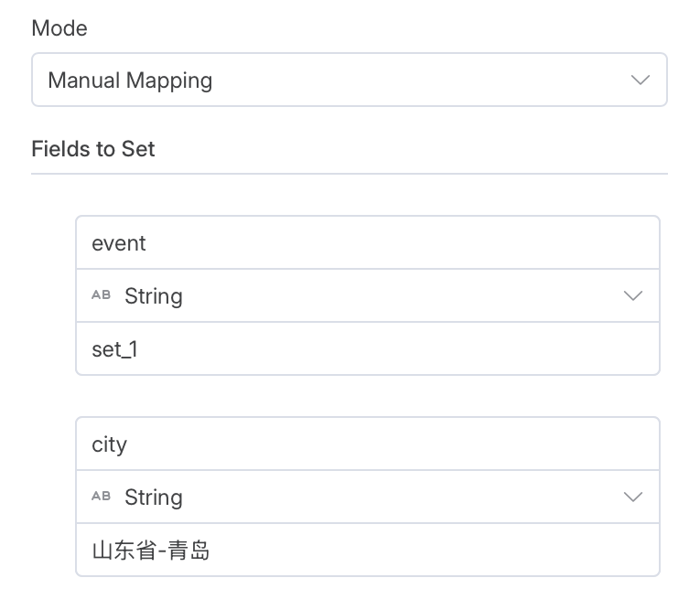Expand the city field's String type chevron
The image size is (700, 599).
[x=632, y=497]
